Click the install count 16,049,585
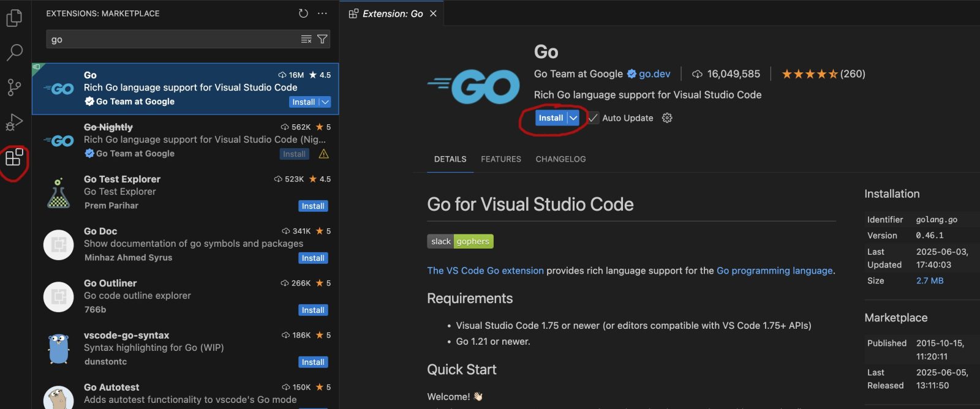 pos(726,74)
